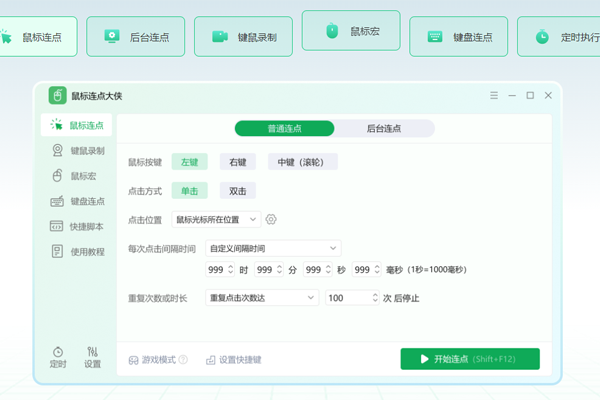Open the 定时执行 feature card

coord(559,37)
